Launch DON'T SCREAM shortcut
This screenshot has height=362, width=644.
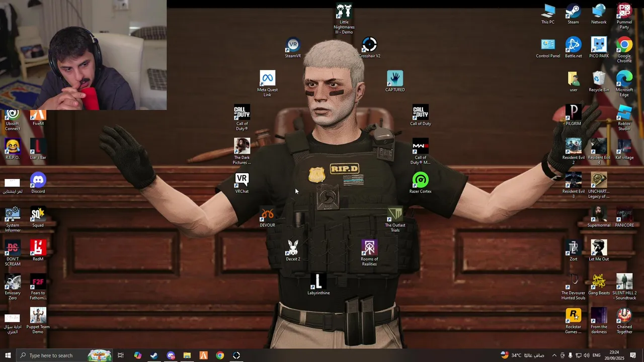(13, 253)
